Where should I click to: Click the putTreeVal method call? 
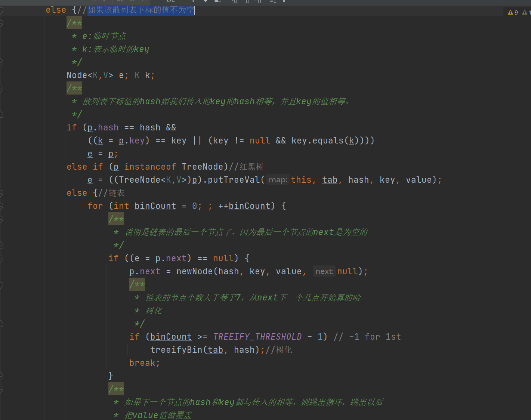pos(234,180)
